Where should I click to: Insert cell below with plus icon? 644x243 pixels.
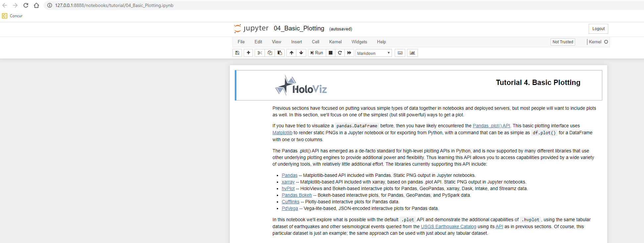pos(248,53)
